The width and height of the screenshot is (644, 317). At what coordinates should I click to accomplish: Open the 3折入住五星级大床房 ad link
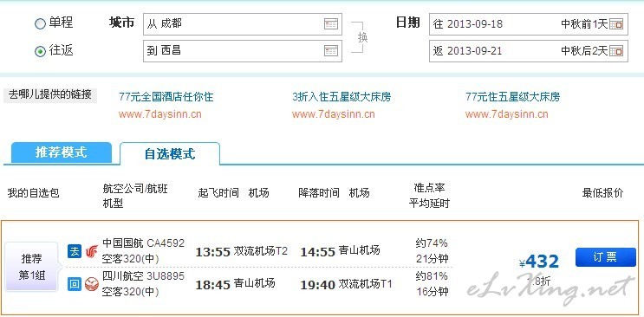point(342,97)
